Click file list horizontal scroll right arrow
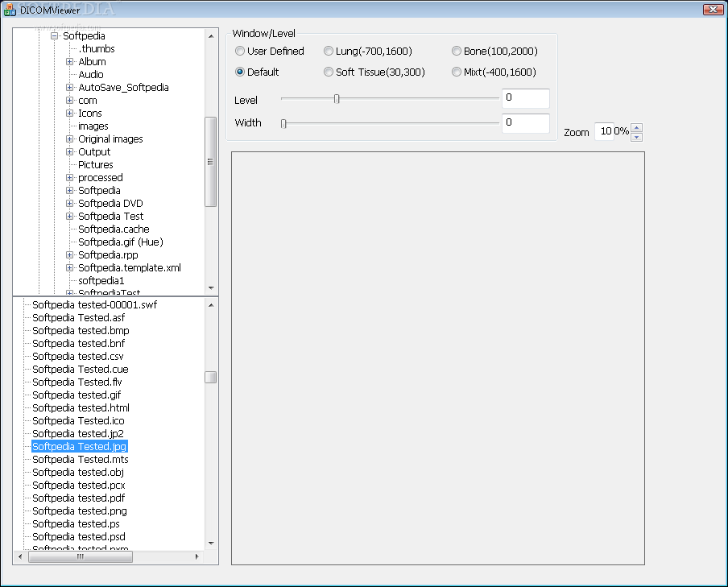Image resolution: width=728 pixels, height=587 pixels. (196, 556)
